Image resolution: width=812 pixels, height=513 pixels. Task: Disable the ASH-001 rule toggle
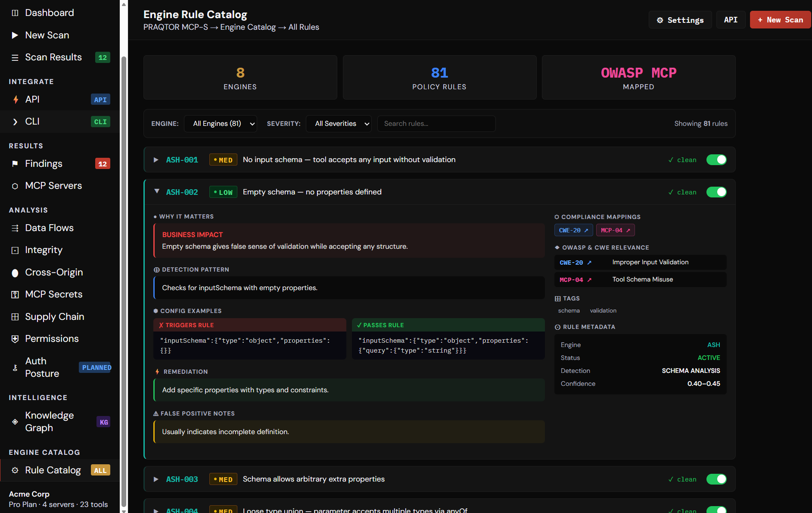click(716, 160)
